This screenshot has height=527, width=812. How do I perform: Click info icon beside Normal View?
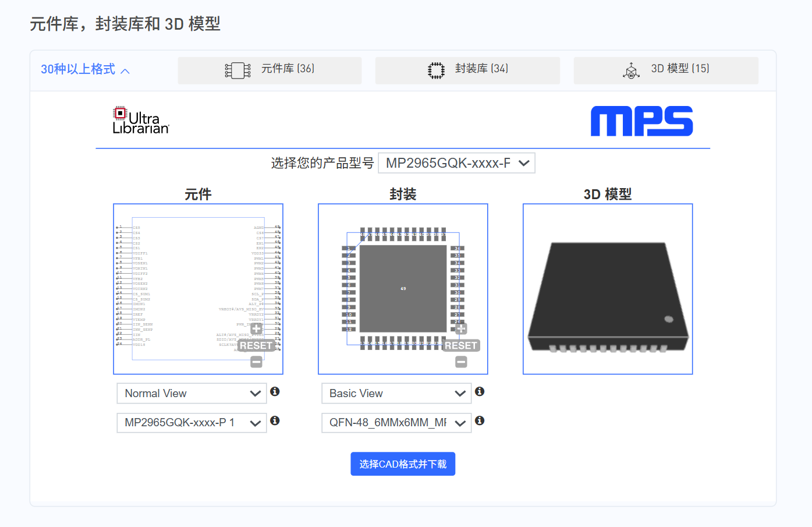click(x=275, y=392)
